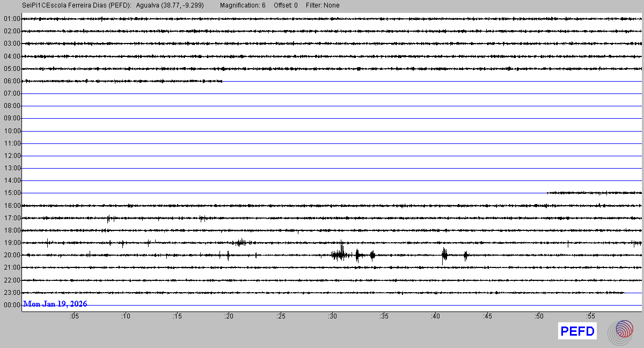
Task: Select the 20:00 hour row label
Action: click(12, 255)
